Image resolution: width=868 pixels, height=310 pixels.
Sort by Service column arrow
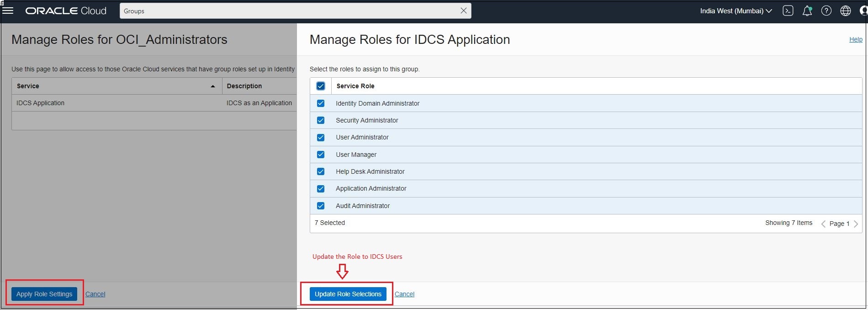click(x=212, y=86)
